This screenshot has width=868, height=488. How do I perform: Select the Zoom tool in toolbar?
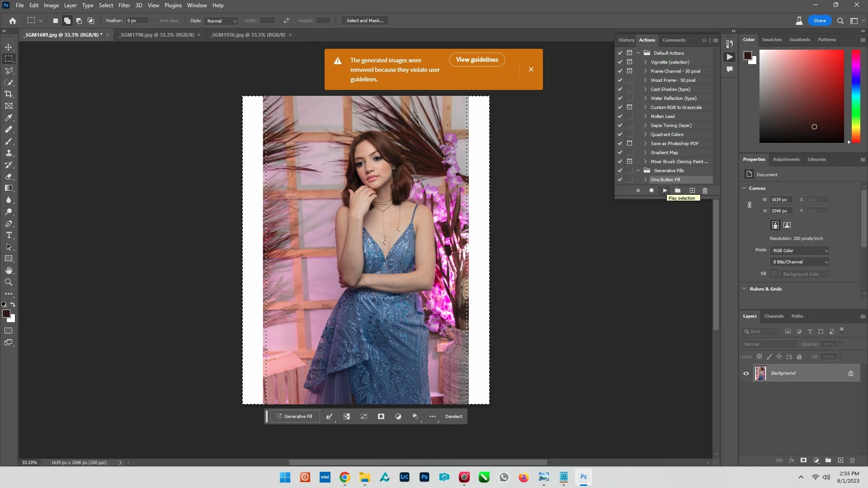[9, 282]
